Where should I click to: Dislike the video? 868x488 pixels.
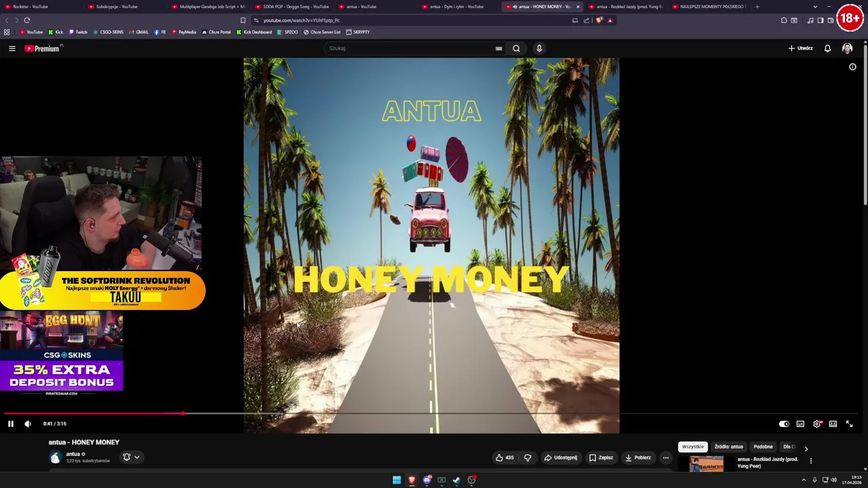click(x=528, y=457)
